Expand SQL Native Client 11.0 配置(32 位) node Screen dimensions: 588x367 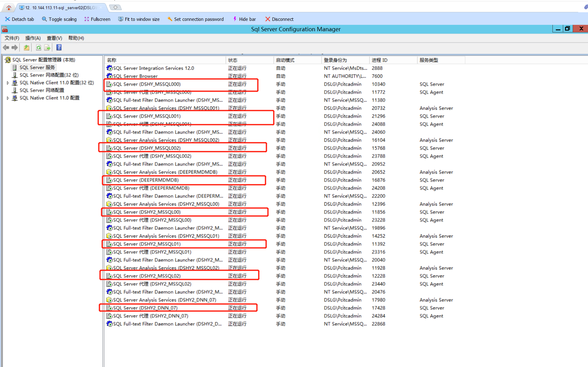tap(8, 83)
